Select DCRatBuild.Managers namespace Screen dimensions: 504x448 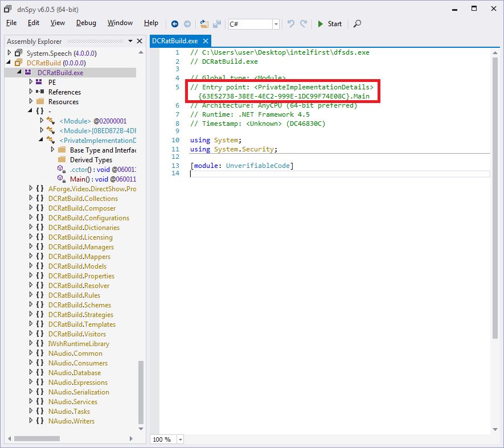pos(81,247)
